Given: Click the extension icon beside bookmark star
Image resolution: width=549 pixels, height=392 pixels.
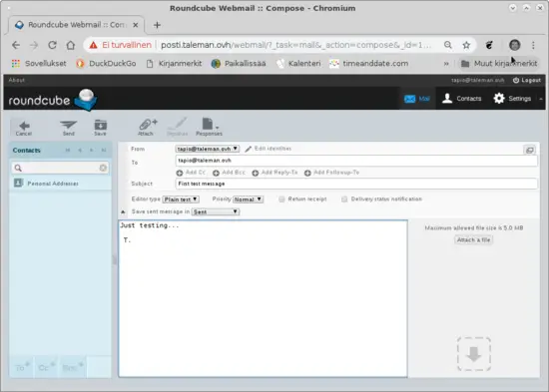Looking at the screenshot, I should coord(489,45).
